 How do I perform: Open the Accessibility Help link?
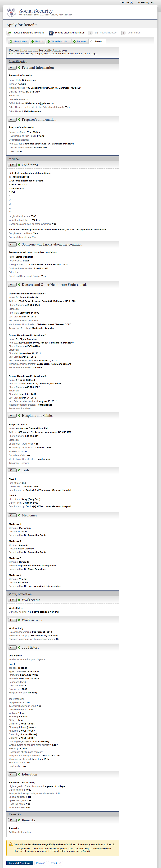(146, 2)
